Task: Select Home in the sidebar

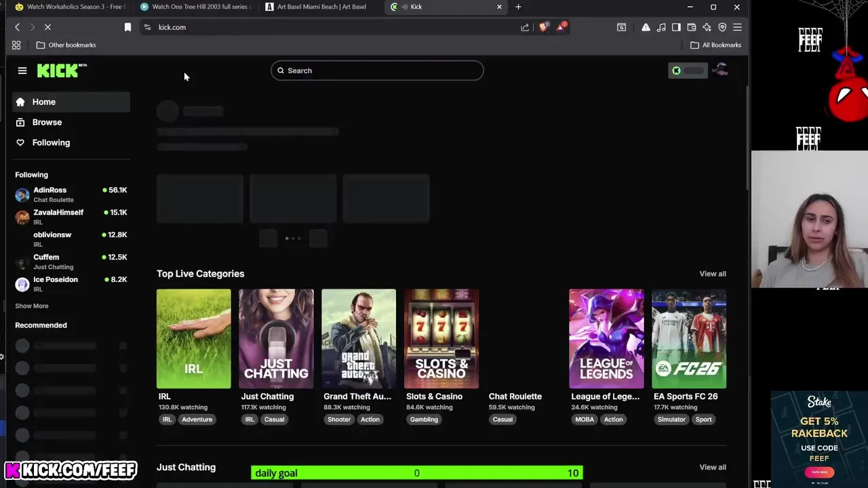Action: click(71, 102)
